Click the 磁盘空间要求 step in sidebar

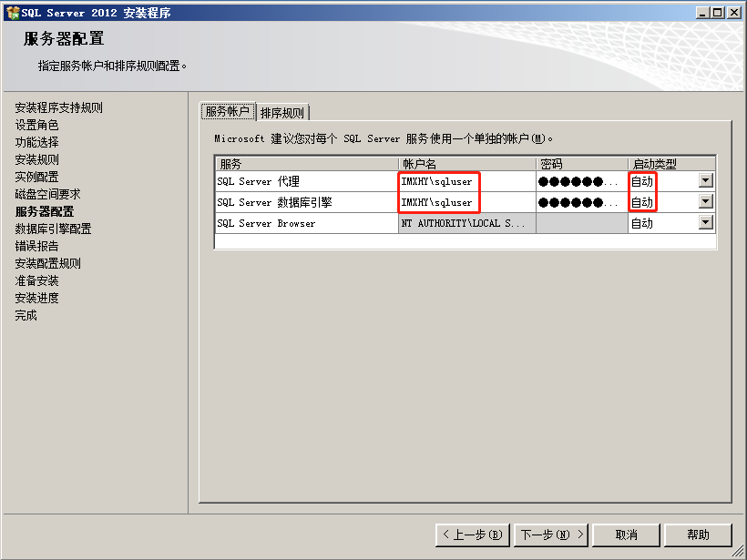click(47, 194)
